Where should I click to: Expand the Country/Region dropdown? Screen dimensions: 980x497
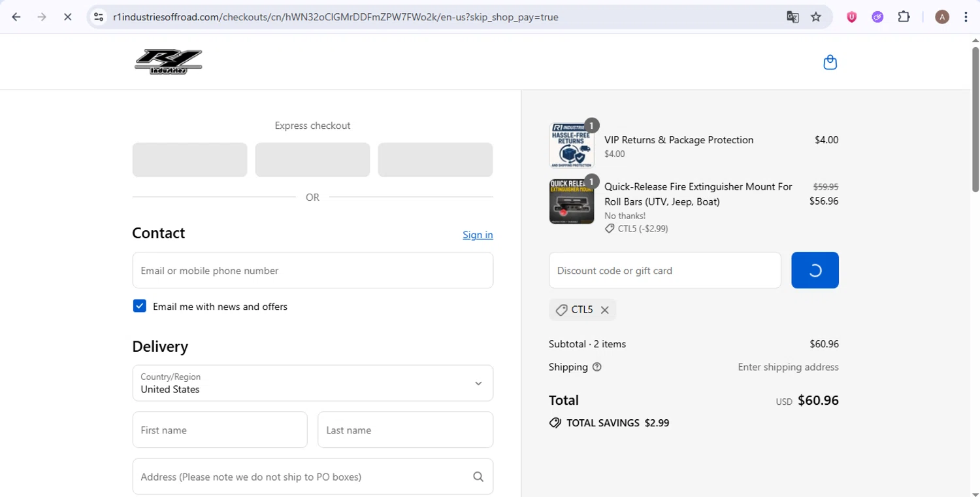(x=313, y=383)
